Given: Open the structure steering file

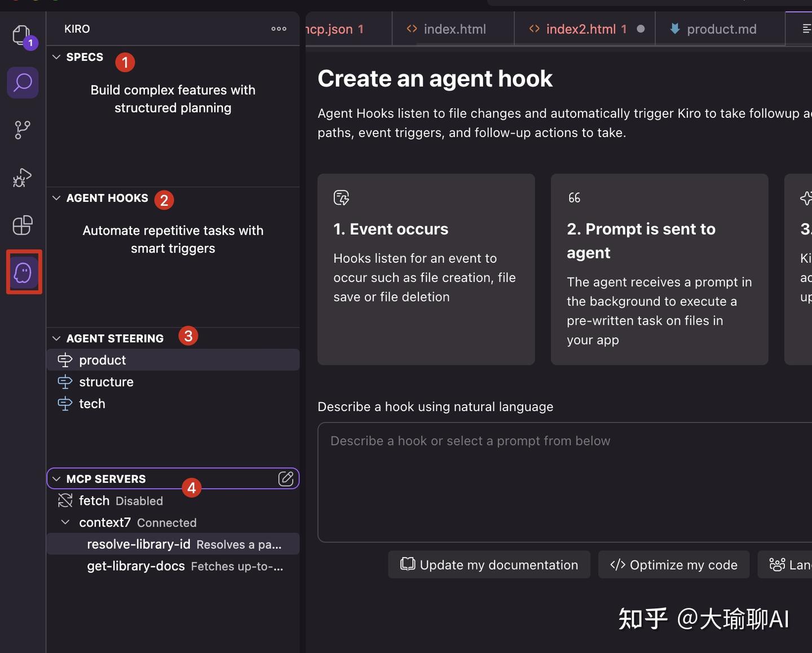Looking at the screenshot, I should (x=106, y=382).
